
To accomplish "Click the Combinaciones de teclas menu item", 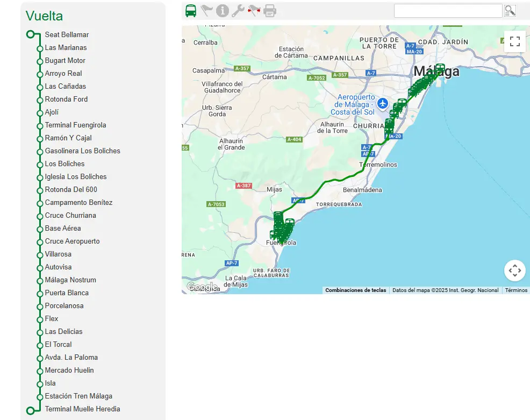I will click(355, 290).
